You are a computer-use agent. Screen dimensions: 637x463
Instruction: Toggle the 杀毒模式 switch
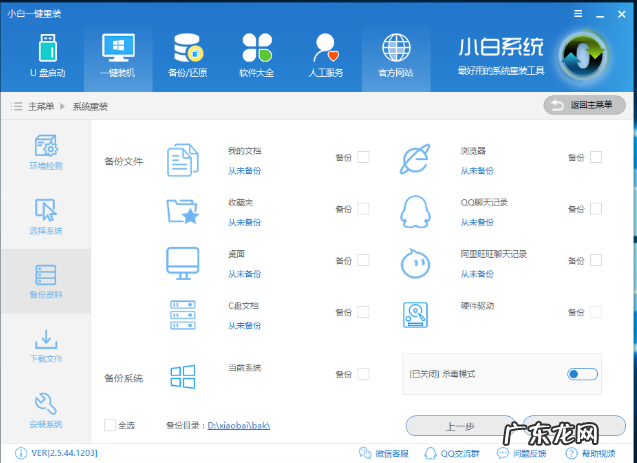coord(582,374)
